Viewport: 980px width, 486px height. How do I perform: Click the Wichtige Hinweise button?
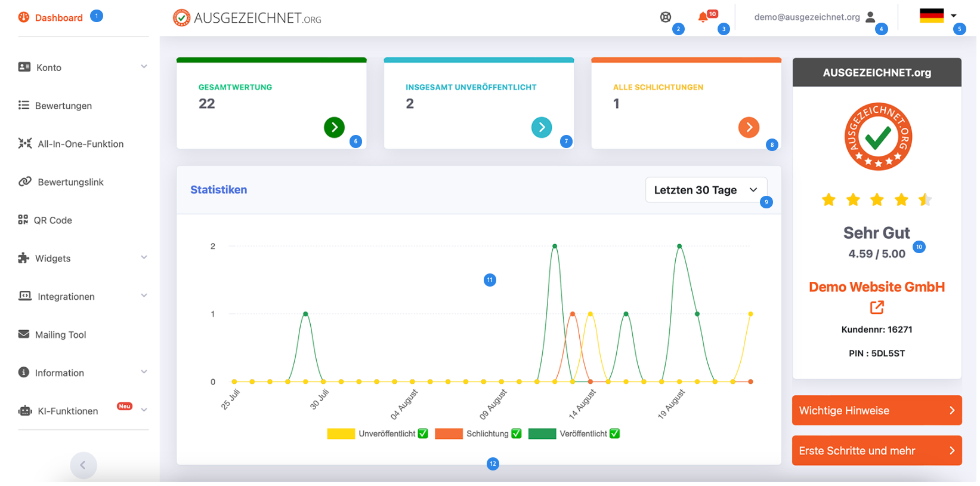pyautogui.click(x=877, y=410)
